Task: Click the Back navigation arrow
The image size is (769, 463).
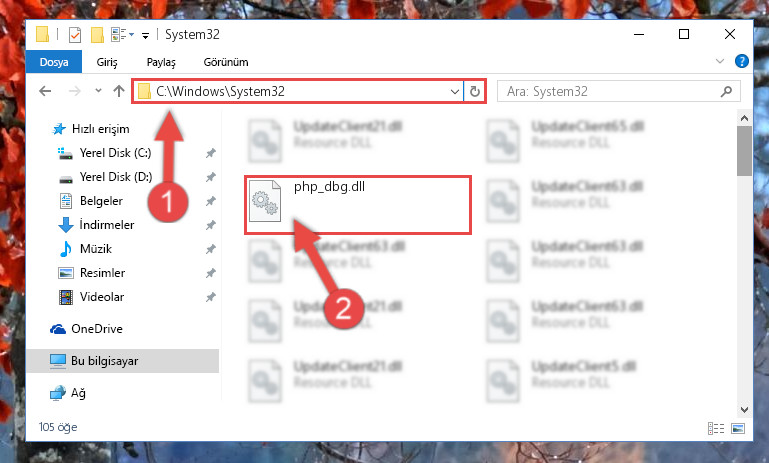Action: (45, 91)
